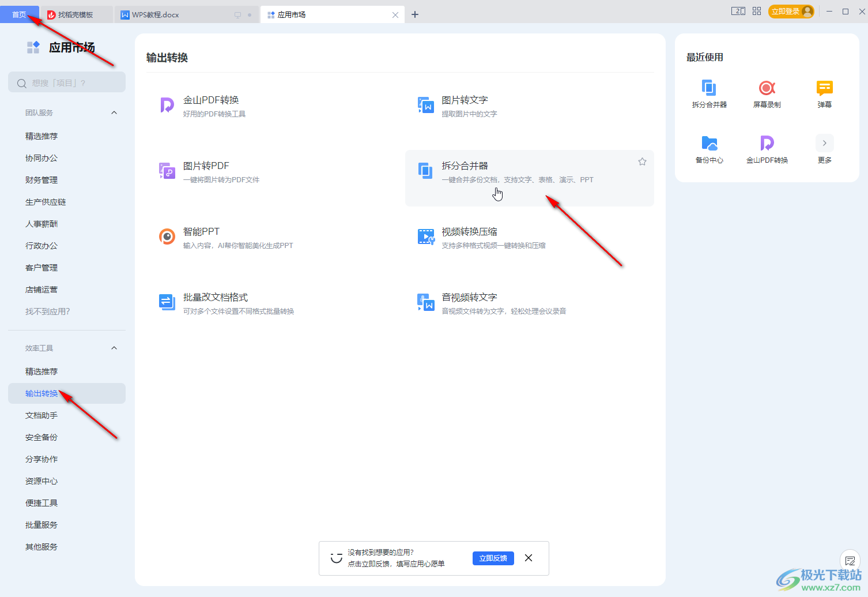The width and height of the screenshot is (868, 597).
Task: Click the search magnifier icon
Action: click(x=22, y=83)
